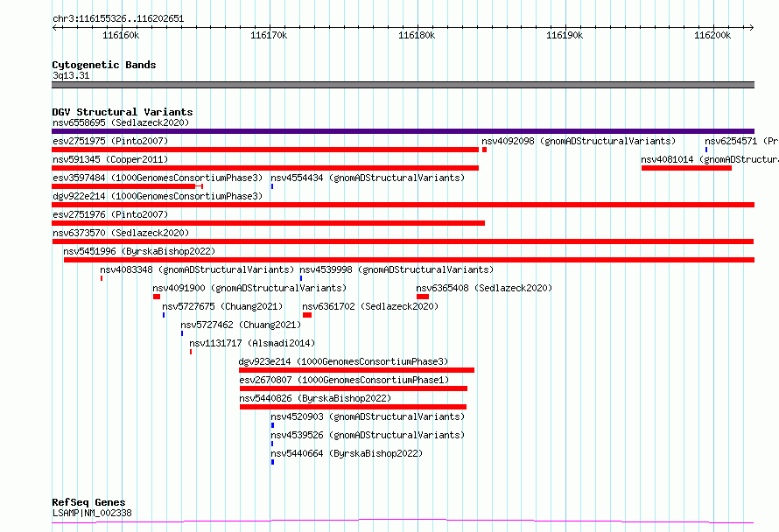Click the nsv4520903 gnomAD variant label
Image resolution: width=779 pixels, height=532 pixels.
(368, 416)
